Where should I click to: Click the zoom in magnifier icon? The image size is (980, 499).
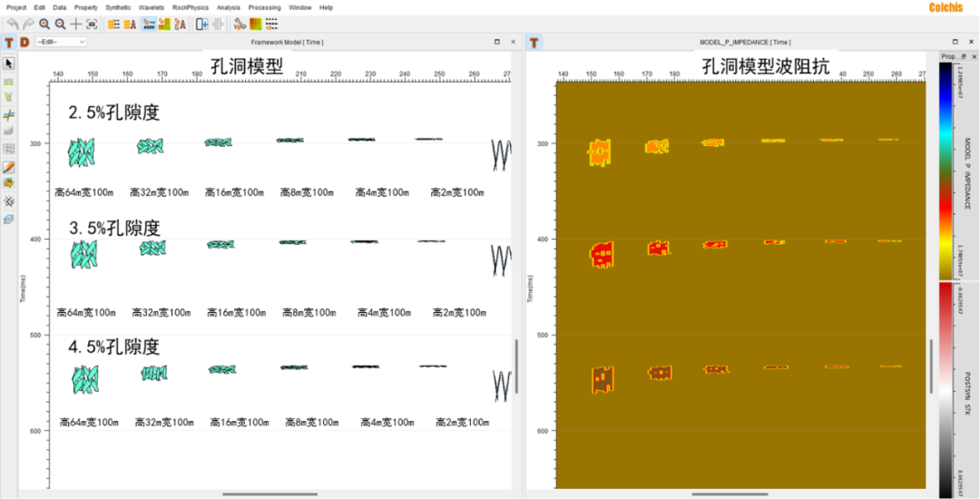click(x=44, y=24)
